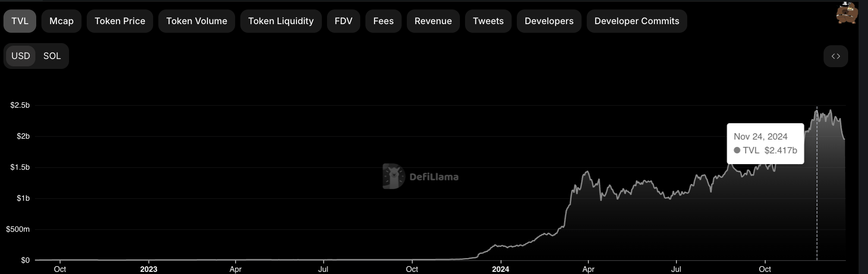Show Token Price on chart

point(120,21)
